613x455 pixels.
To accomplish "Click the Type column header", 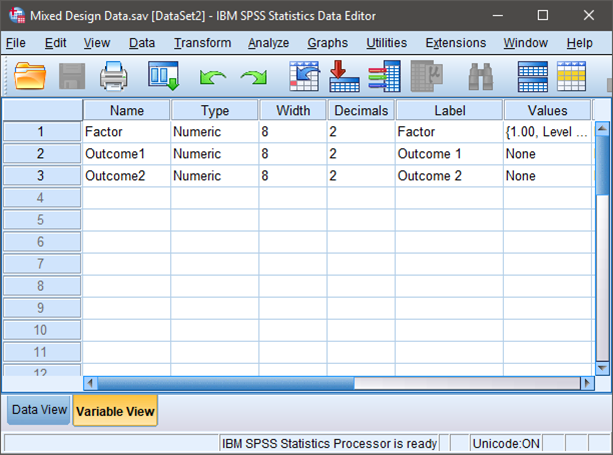I will pos(215,110).
